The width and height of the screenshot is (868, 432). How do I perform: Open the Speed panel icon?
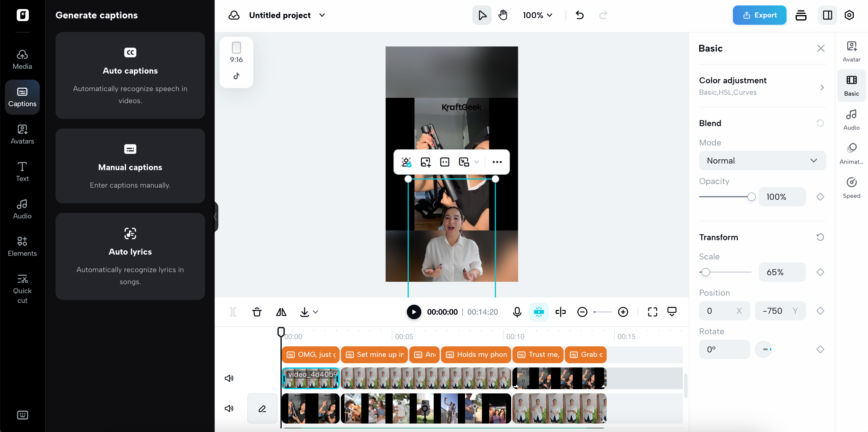(851, 188)
